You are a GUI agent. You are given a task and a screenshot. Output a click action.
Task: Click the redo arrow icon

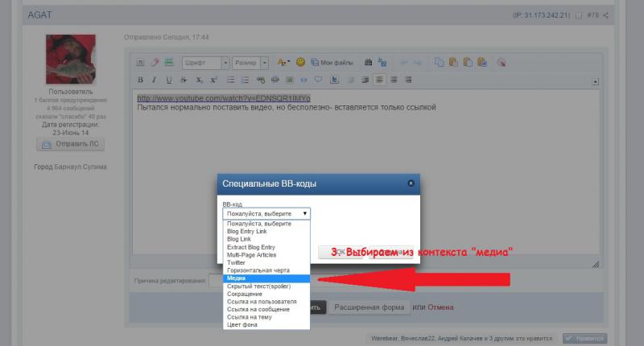418,63
